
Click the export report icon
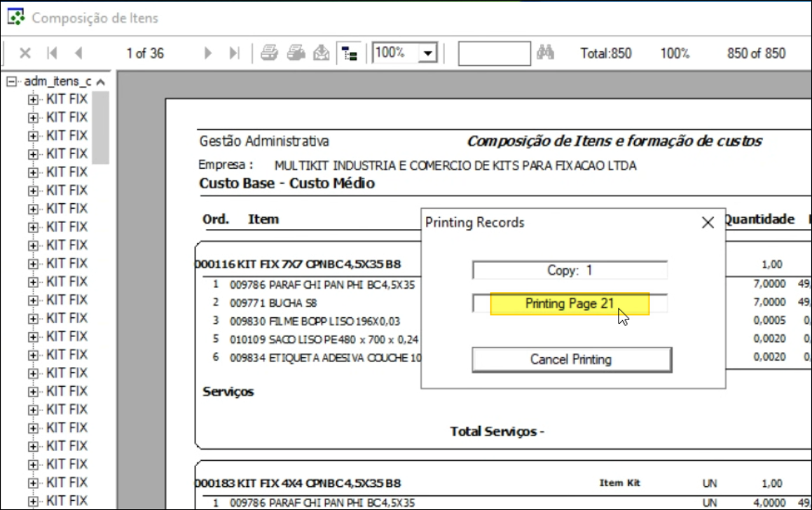321,53
